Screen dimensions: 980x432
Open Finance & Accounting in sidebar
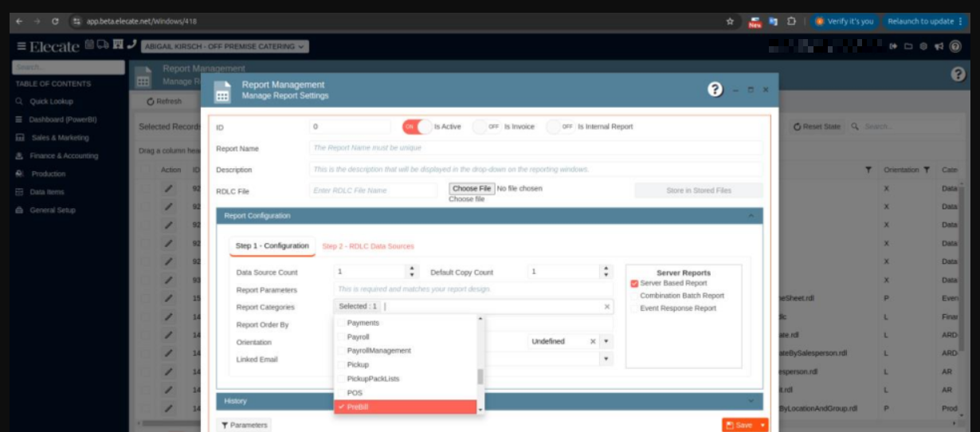pos(63,155)
